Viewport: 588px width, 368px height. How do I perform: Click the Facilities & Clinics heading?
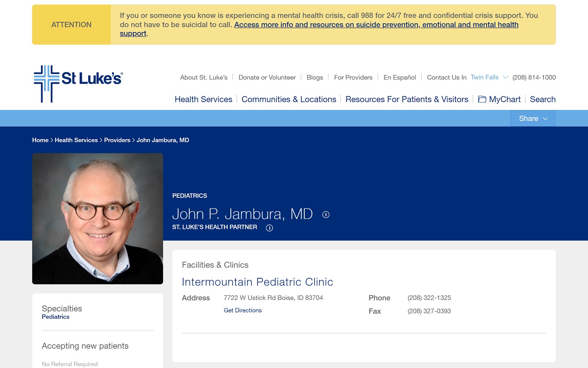[215, 265]
